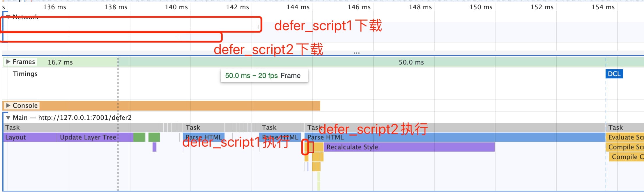
Task: Expand the Console track
Action: [8, 105]
